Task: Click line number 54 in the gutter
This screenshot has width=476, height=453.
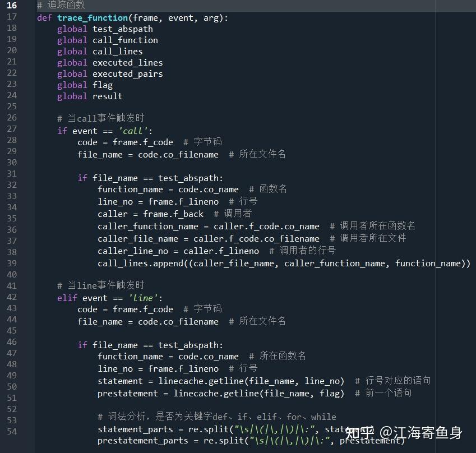Action: [12, 432]
